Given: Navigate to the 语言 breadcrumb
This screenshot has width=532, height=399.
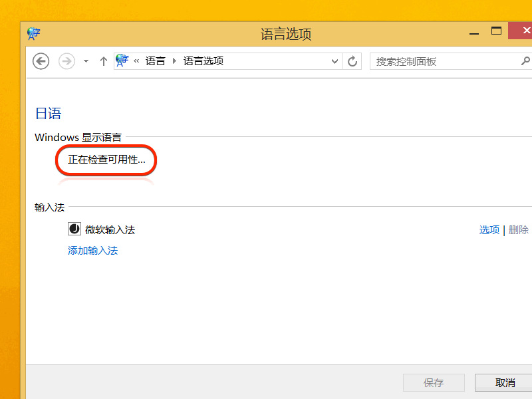Looking at the screenshot, I should coord(155,61).
